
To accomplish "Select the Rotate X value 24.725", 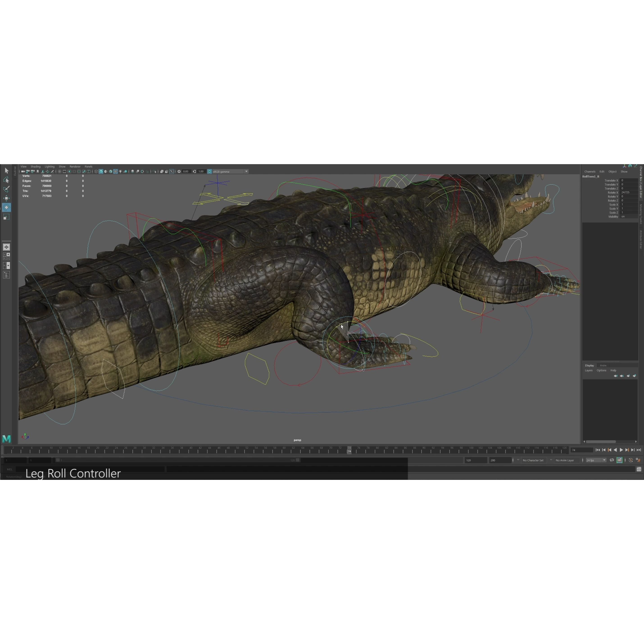I will (x=629, y=192).
